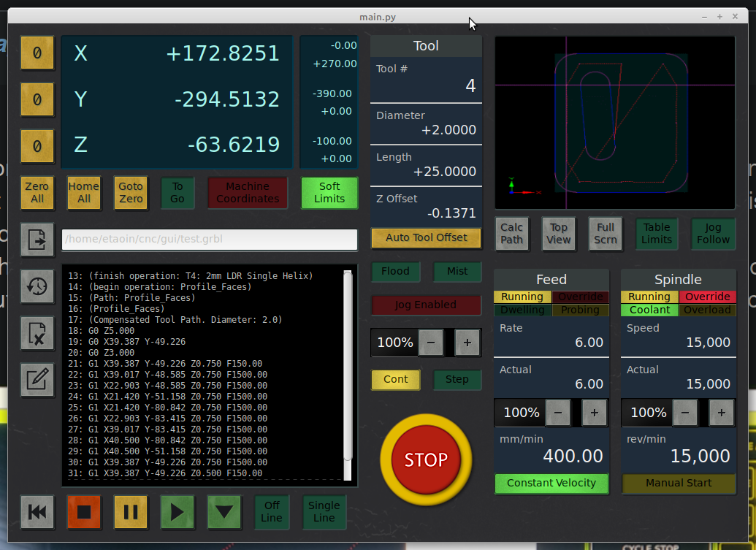Stop the program with square button
756x550 pixels.
click(84, 512)
